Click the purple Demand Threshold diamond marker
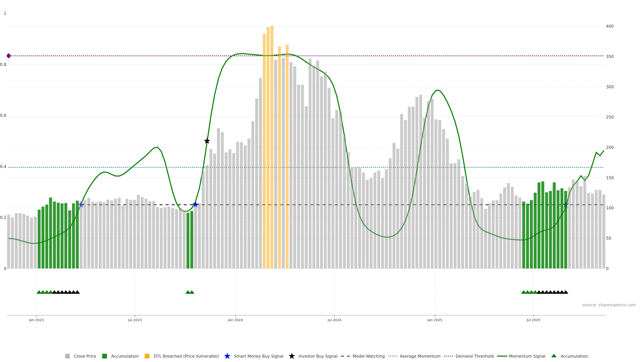Screen dimensions: 644x362 click(9, 56)
